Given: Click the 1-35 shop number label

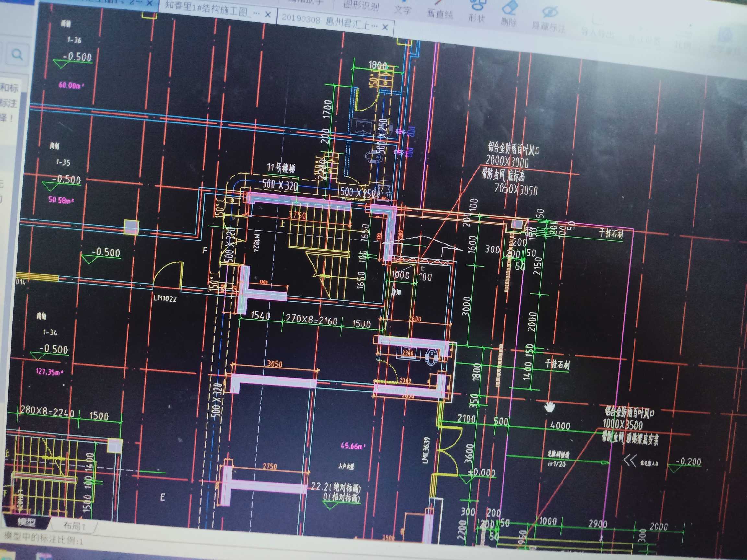Looking at the screenshot, I should pos(63,162).
